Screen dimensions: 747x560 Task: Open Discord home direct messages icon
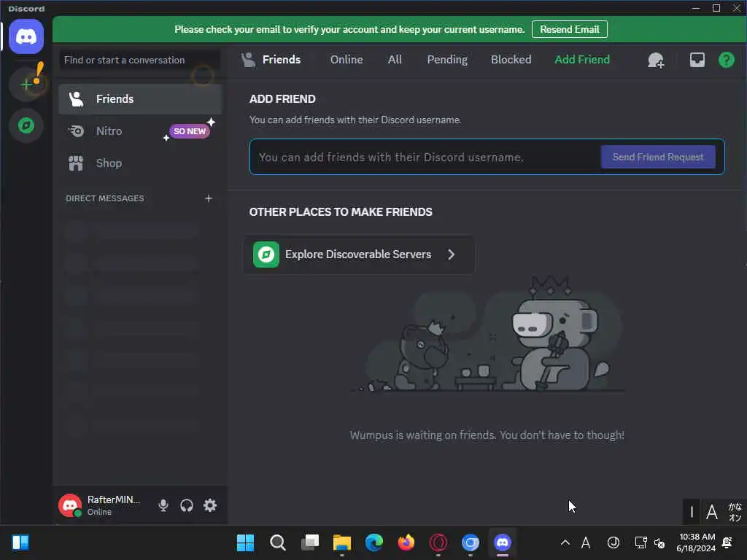(26, 36)
